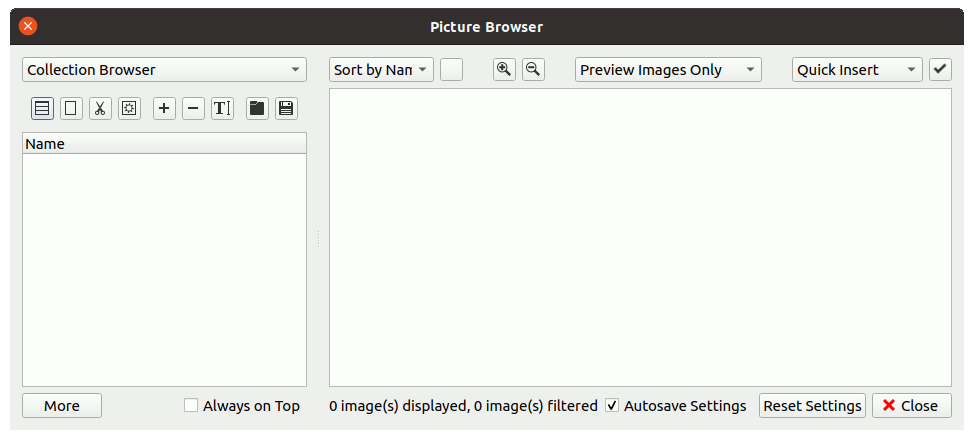This screenshot has width=974, height=440.
Task: Click the blank page deselect icon
Action: tap(71, 108)
